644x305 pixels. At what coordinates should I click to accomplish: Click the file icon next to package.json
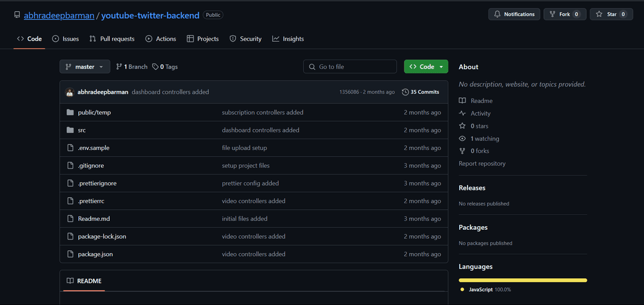point(70,254)
